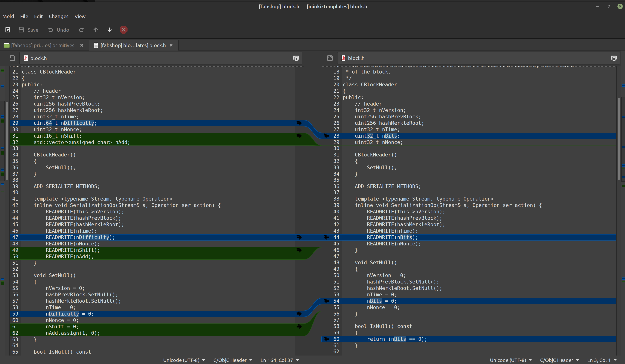This screenshot has height=364, width=625.
Task: Open the Changes menu
Action: coord(58,16)
